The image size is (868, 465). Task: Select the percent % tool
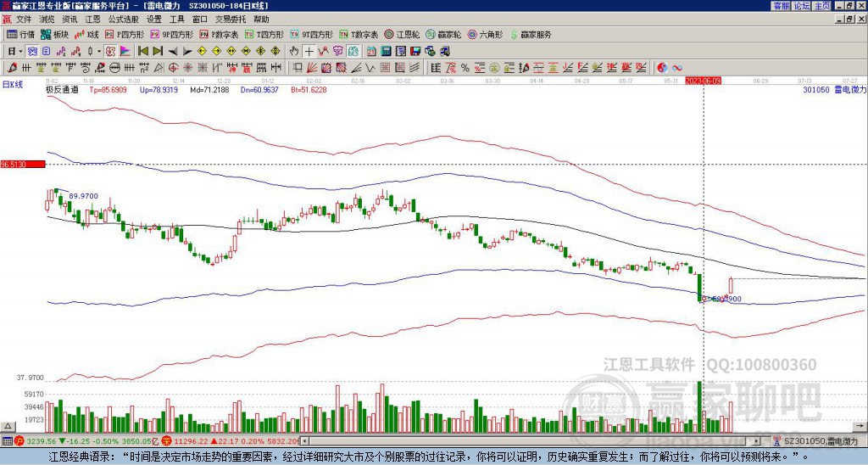(x=465, y=68)
